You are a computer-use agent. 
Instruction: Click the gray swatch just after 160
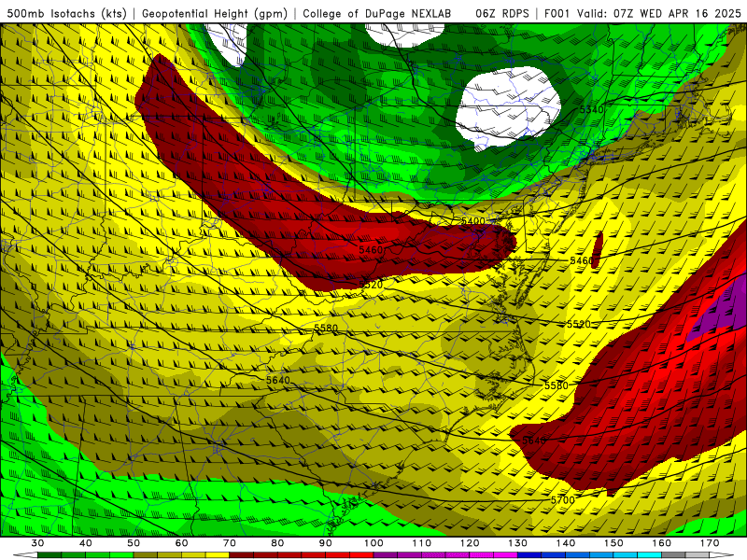[x=673, y=555]
